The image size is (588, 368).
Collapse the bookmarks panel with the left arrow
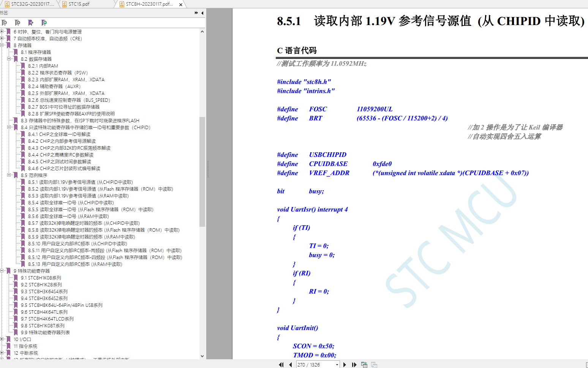[x=202, y=13]
